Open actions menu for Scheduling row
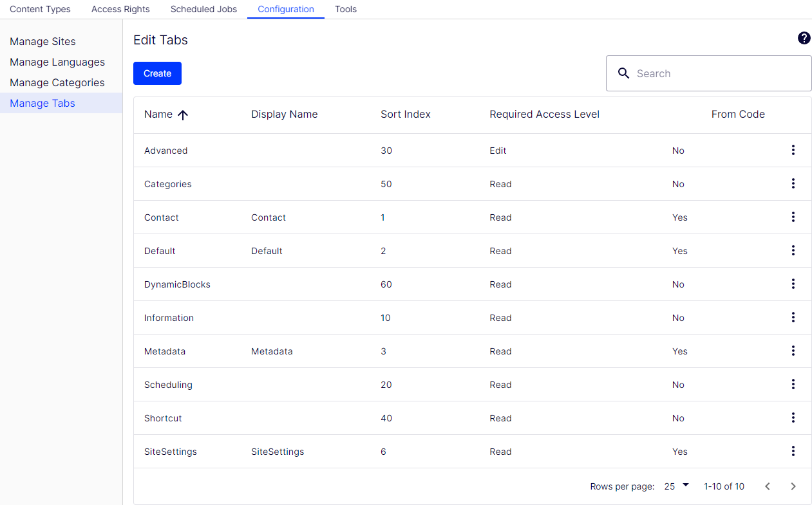Viewport: 812px width, 505px height. (793, 384)
